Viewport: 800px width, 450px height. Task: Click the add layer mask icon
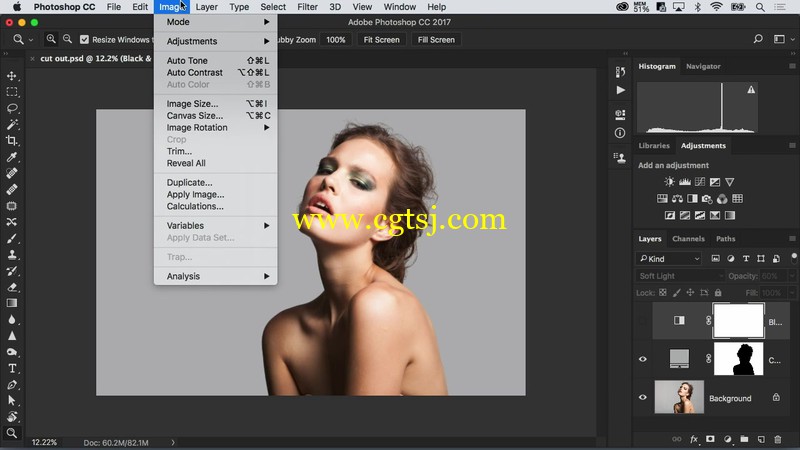pyautogui.click(x=710, y=439)
